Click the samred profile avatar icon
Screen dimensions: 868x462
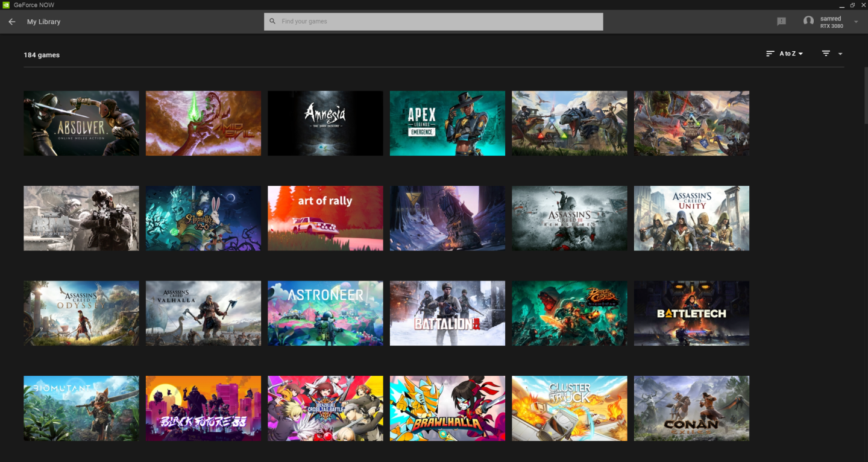[809, 20]
